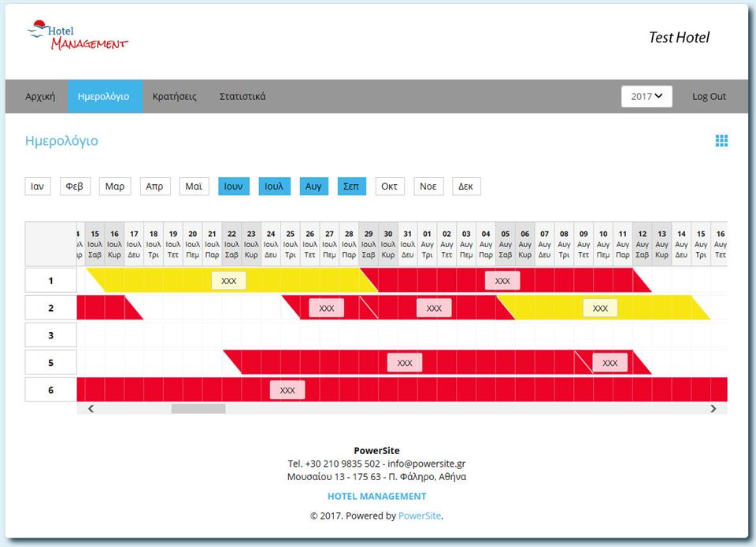Open room 6 red booking label

click(287, 390)
